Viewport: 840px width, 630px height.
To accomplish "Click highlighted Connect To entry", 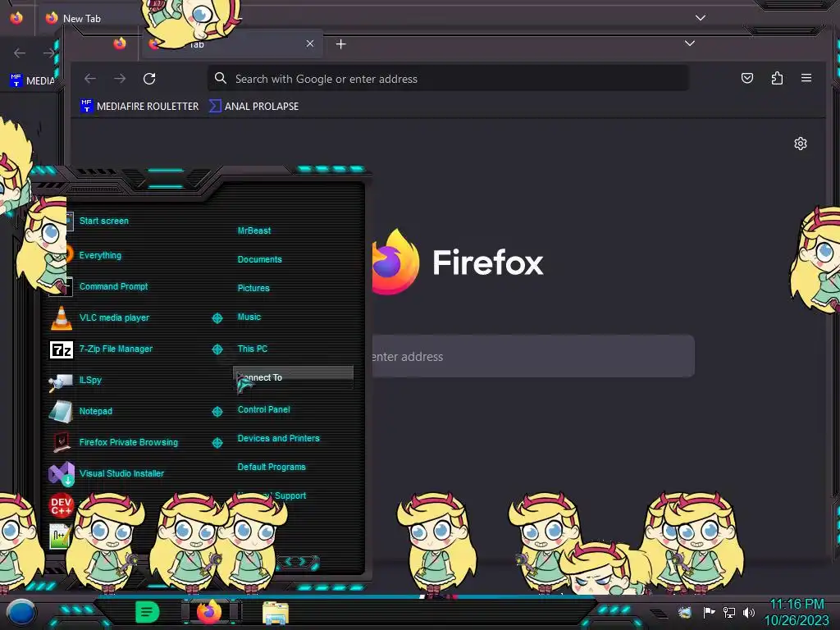I will (293, 377).
